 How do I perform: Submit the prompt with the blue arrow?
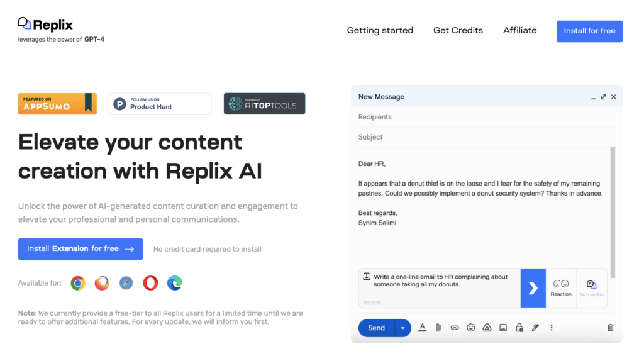[533, 288]
